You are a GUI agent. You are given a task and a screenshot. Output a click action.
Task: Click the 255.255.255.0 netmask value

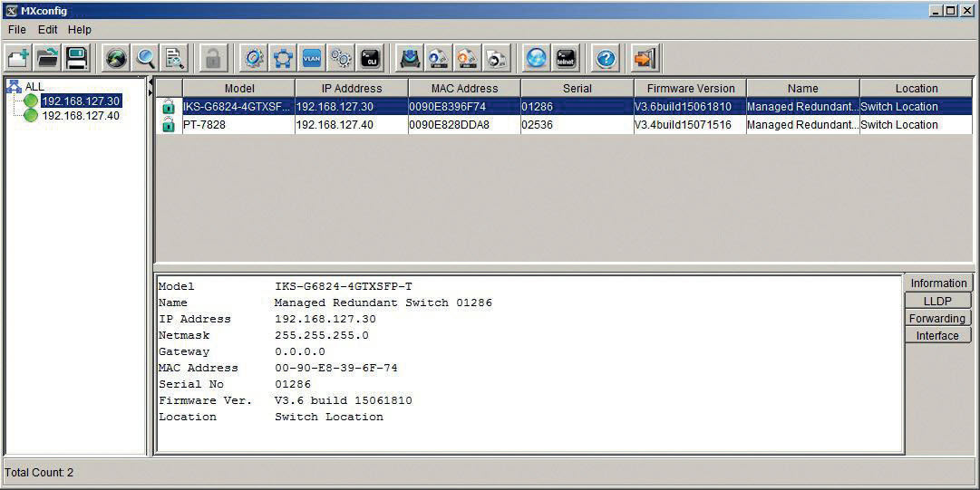click(322, 335)
